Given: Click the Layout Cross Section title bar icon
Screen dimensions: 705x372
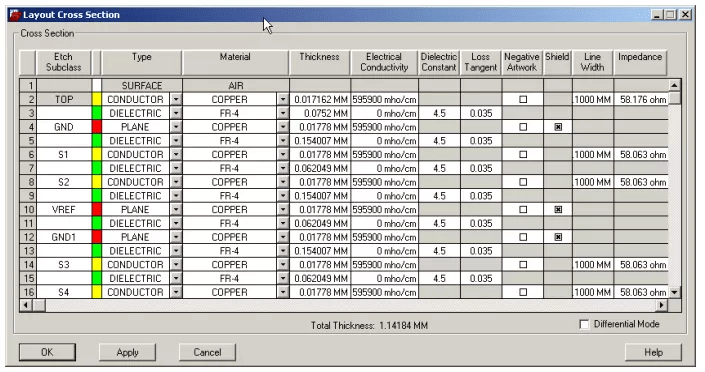Looking at the screenshot, I should [x=15, y=15].
